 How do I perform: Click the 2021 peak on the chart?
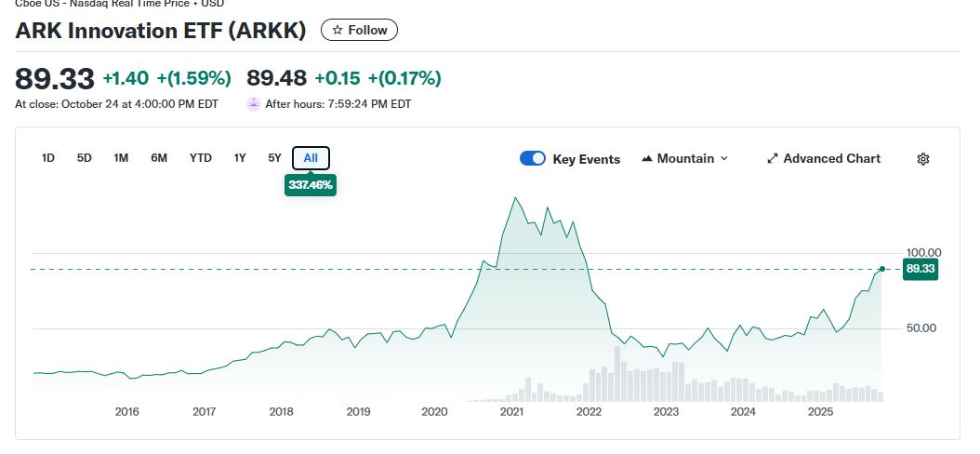[x=514, y=197]
